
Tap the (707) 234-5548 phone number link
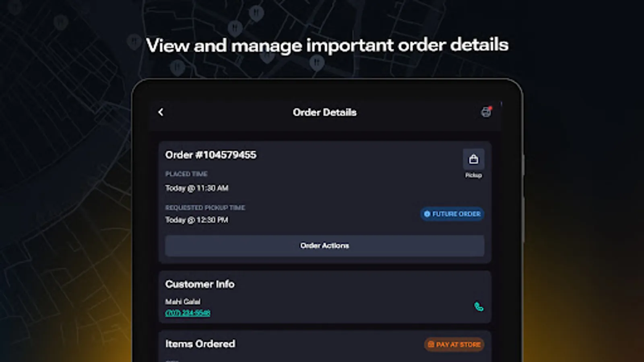[x=188, y=313]
